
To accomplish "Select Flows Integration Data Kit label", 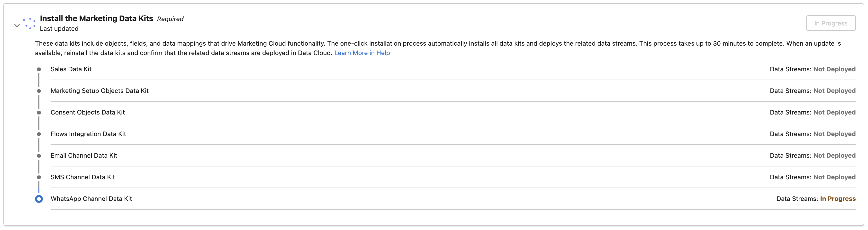I will point(88,134).
